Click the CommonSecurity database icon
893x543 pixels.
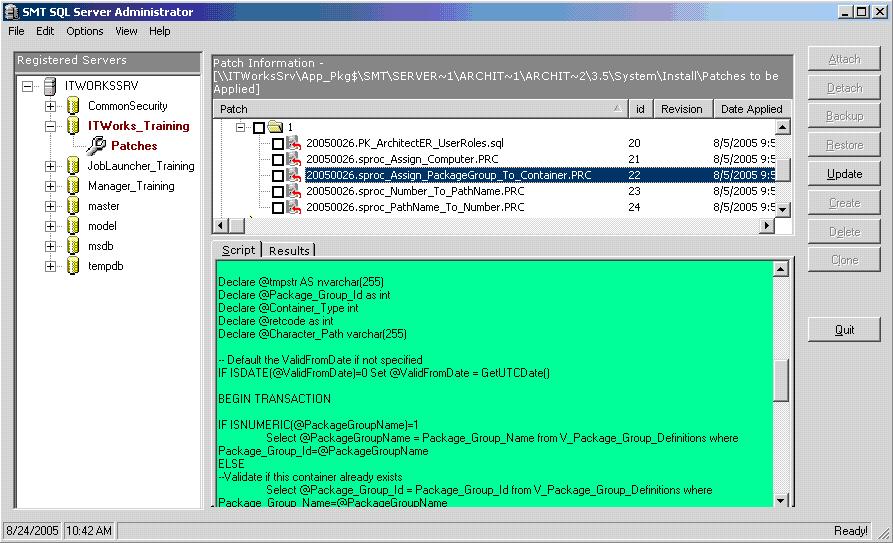pos(73,106)
